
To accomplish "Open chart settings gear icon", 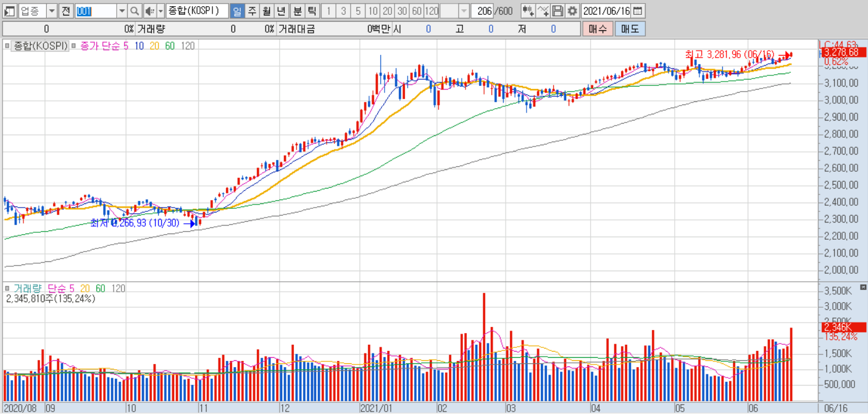I will [572, 11].
